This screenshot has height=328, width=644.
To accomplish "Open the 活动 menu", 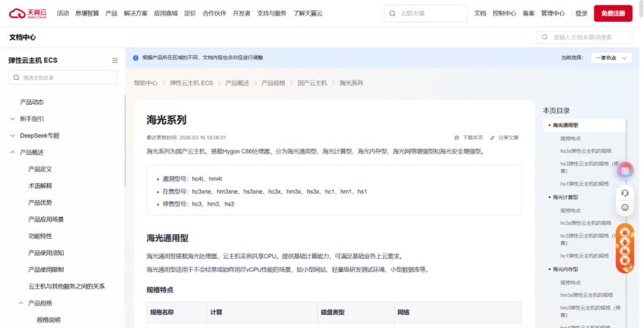I will click(63, 13).
